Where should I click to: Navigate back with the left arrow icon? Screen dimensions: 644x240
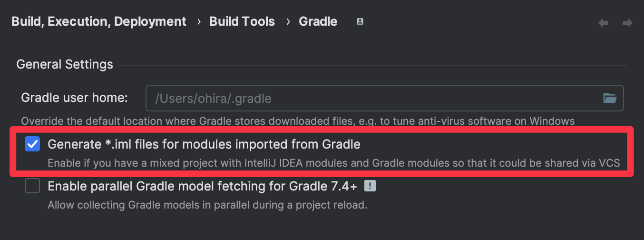point(603,22)
